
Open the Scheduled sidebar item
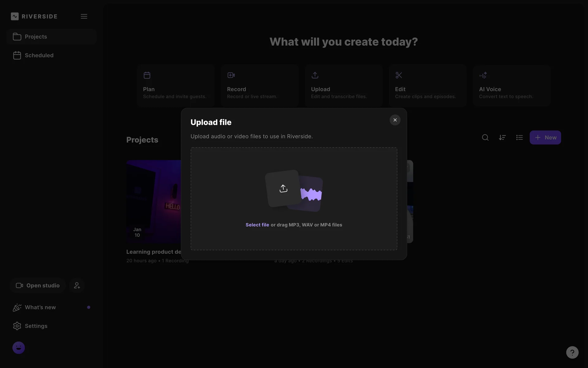coord(39,56)
